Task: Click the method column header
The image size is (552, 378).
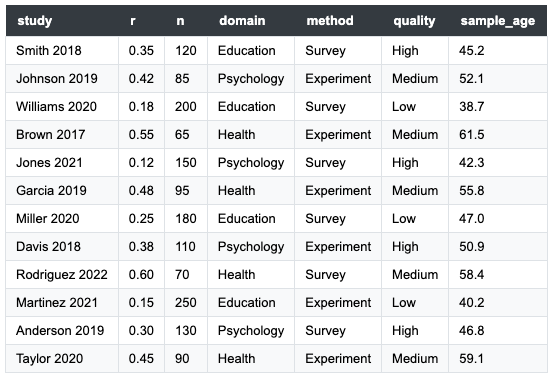Action: pyautogui.click(x=338, y=21)
